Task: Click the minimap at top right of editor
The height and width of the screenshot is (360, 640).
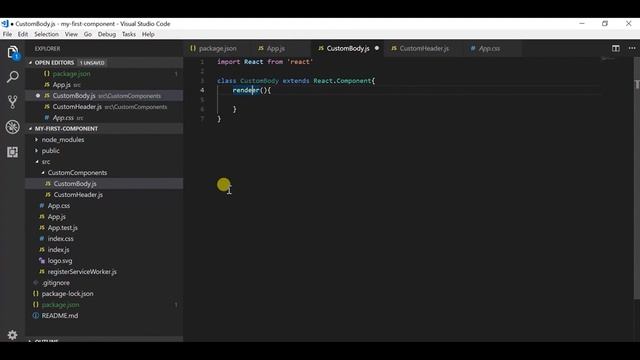Action: coord(608,60)
